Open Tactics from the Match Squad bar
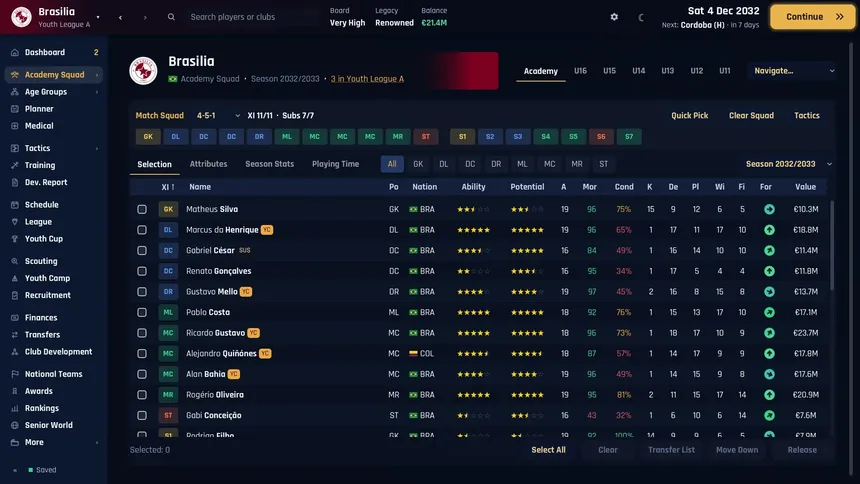860x484 pixels. tap(807, 116)
